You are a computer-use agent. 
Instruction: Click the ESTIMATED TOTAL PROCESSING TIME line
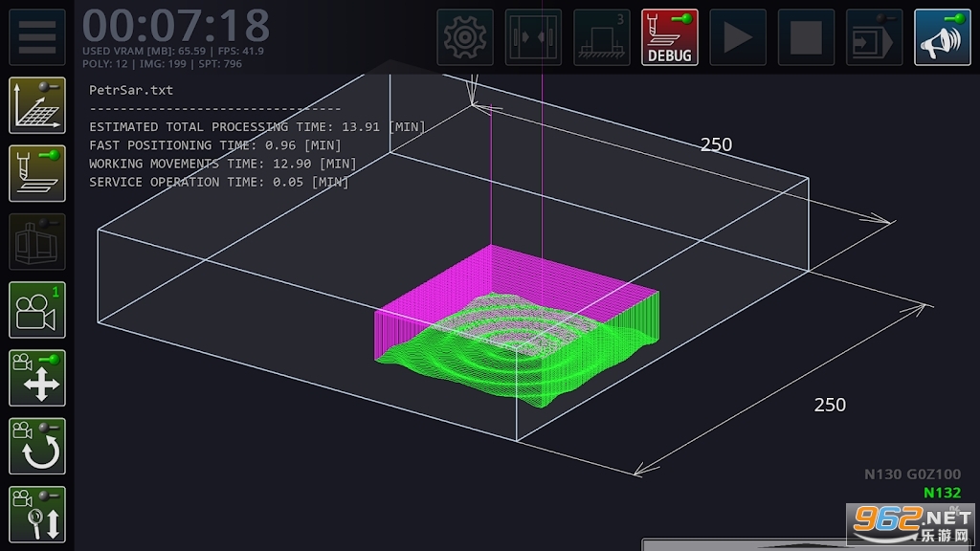click(x=256, y=127)
